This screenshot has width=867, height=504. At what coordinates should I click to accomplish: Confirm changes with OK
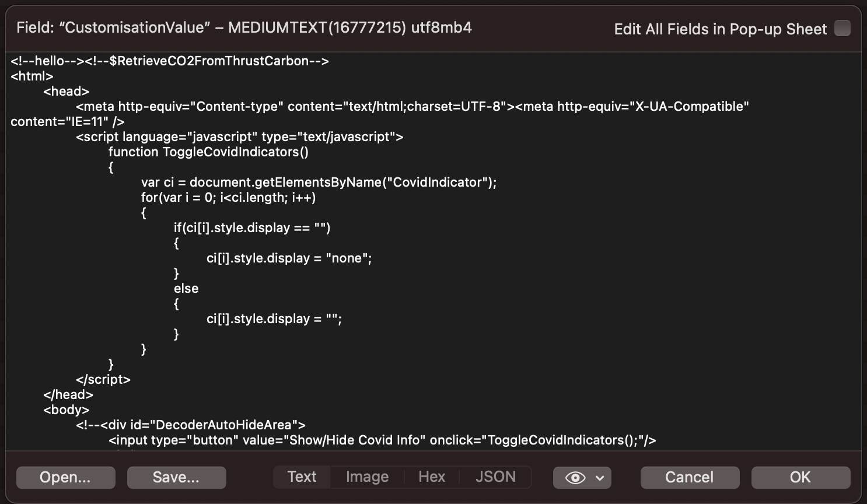coord(800,477)
